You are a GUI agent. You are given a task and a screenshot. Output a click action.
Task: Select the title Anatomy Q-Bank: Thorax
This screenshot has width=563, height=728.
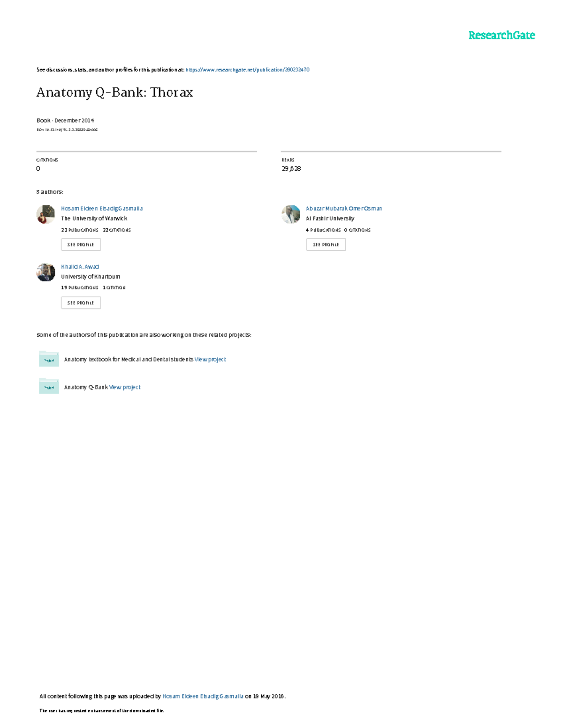pyautogui.click(x=115, y=92)
